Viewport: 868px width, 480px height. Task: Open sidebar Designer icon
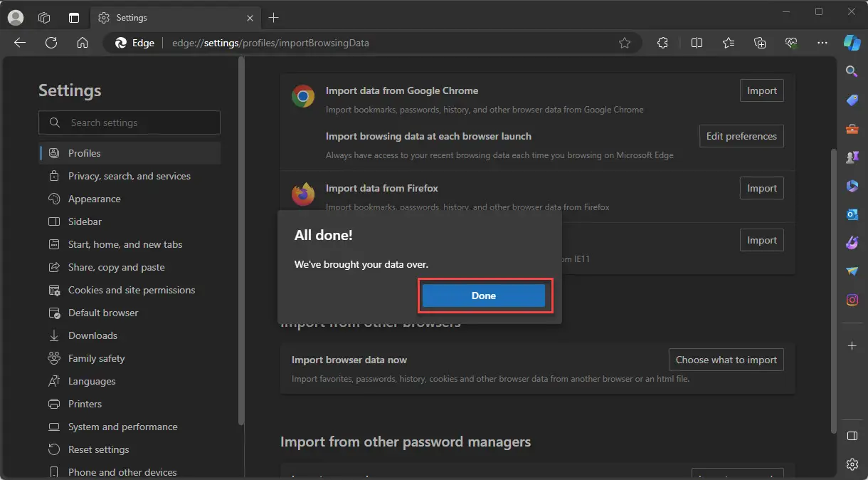pyautogui.click(x=852, y=243)
